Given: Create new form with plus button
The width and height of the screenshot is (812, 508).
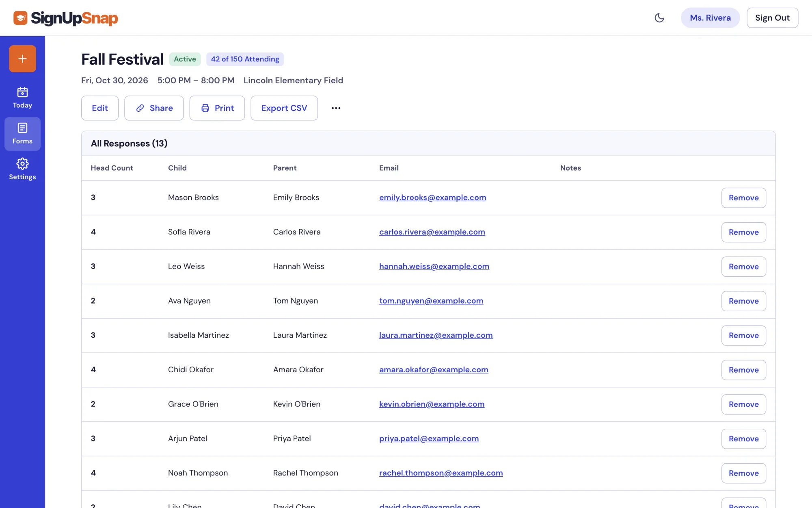Looking at the screenshot, I should 22,59.
